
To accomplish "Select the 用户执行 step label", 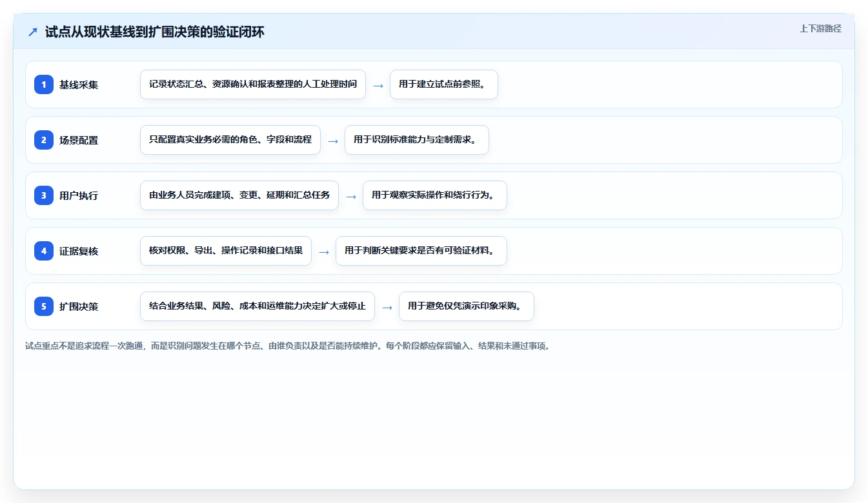I will pos(79,195).
